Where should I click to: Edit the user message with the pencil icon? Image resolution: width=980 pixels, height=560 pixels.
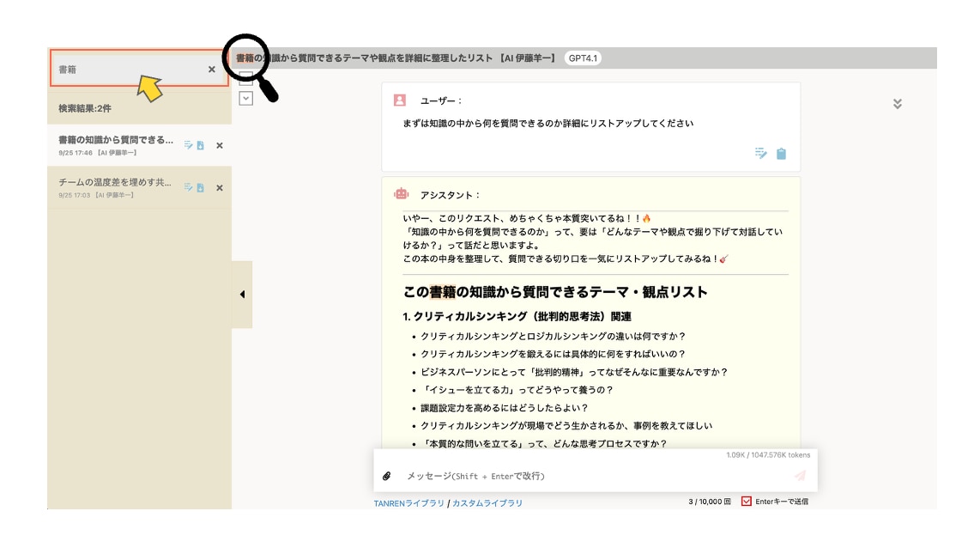click(x=760, y=154)
